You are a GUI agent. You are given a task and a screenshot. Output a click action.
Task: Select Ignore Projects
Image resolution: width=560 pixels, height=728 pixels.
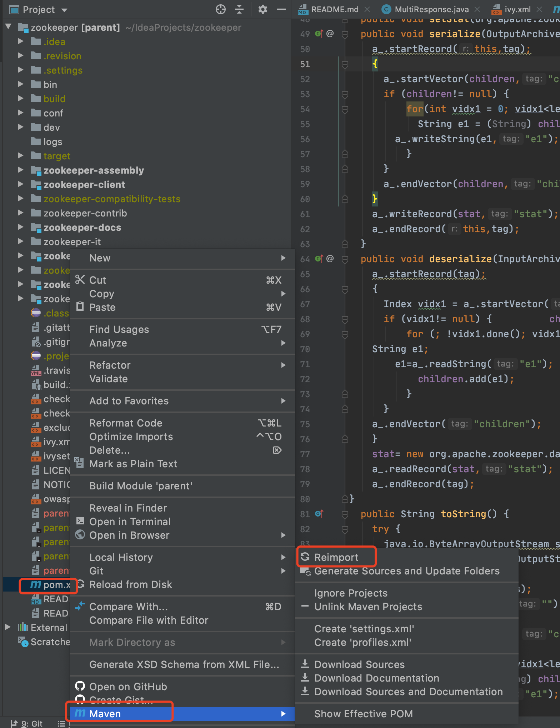(407, 593)
